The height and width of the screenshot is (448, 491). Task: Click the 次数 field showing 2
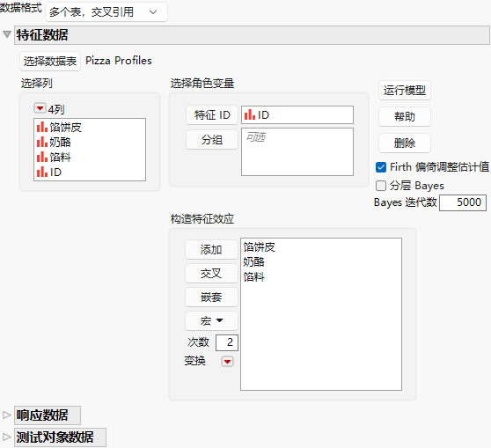(227, 342)
